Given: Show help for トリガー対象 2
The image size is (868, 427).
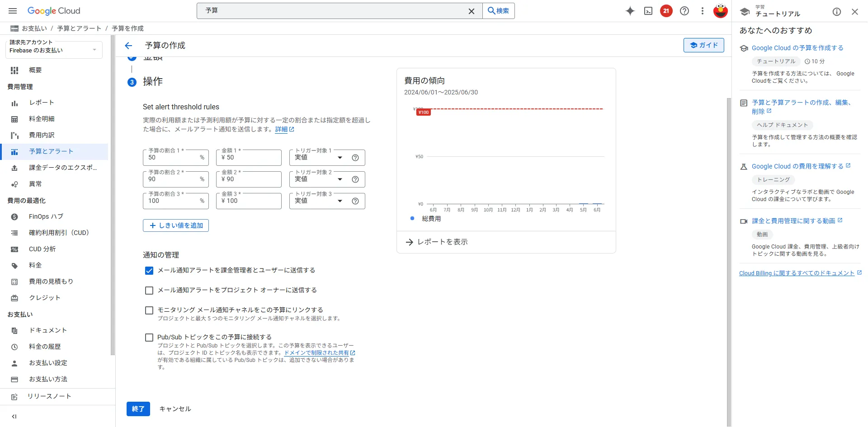Looking at the screenshot, I should click(355, 179).
